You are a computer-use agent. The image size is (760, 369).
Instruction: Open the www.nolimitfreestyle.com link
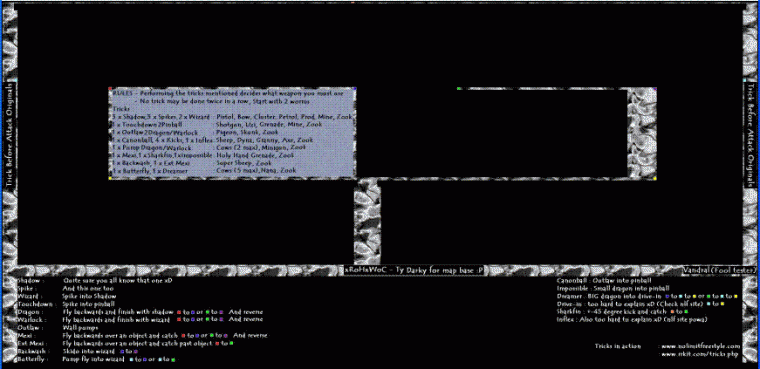pyautogui.click(x=701, y=346)
